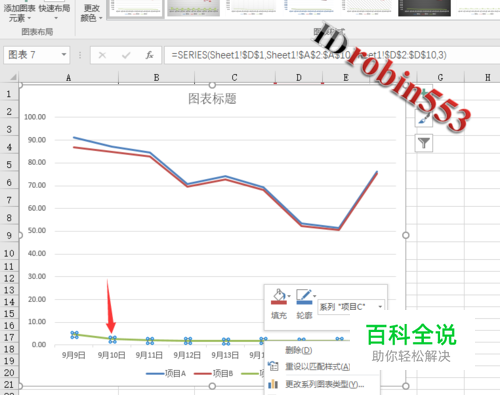Choose 更改系列图表类型(Y) in the context menu
This screenshot has height=395, width=500.
pyautogui.click(x=325, y=384)
